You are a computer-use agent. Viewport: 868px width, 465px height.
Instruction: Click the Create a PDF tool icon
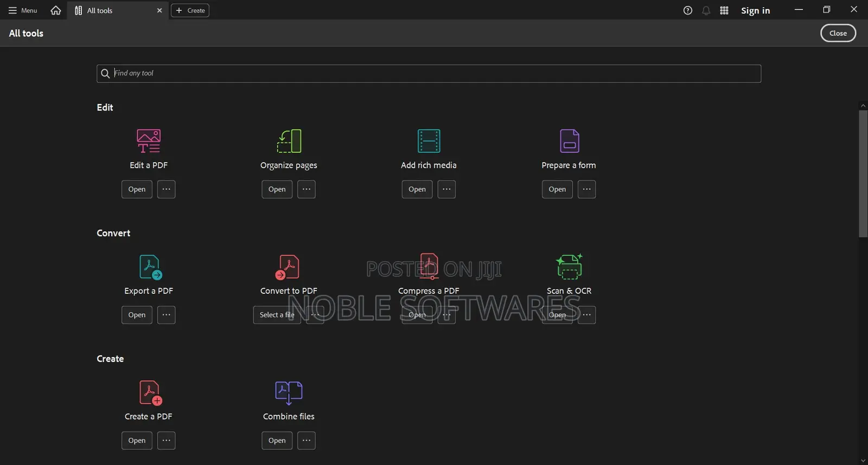150,393
